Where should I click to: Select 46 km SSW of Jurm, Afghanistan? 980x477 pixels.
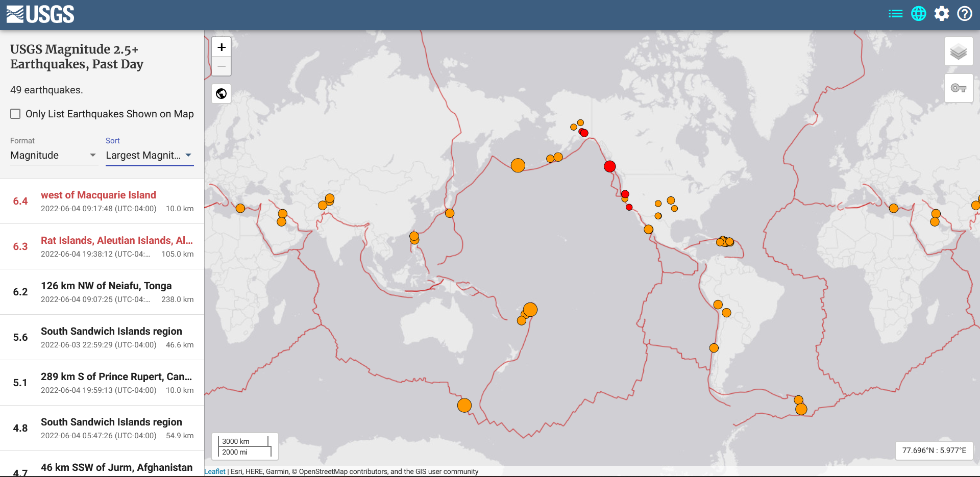point(102,464)
